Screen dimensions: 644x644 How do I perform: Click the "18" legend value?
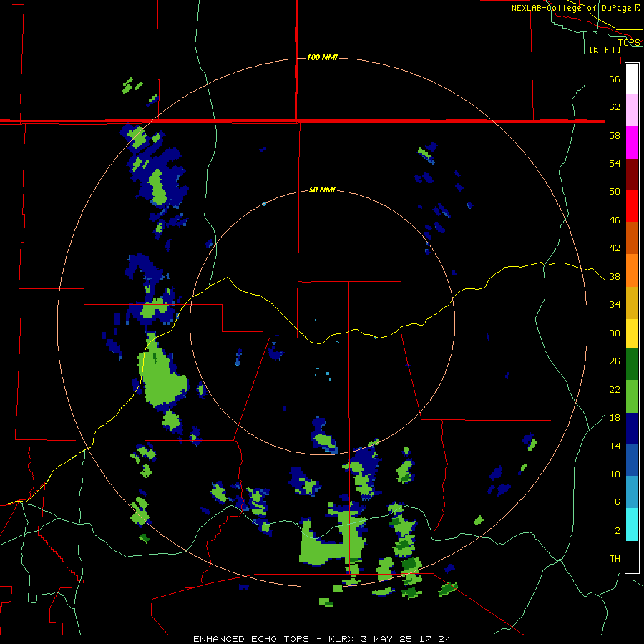pos(615,418)
